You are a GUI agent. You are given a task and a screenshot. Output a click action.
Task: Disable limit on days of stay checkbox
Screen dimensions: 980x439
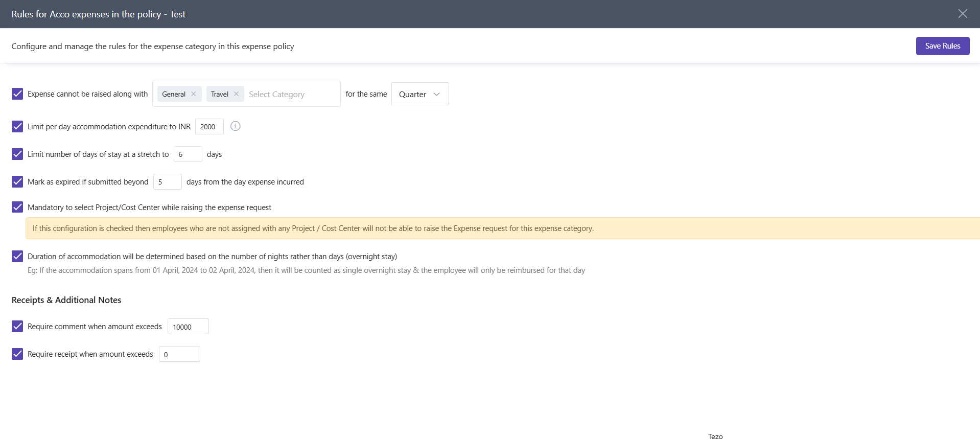[x=17, y=154]
